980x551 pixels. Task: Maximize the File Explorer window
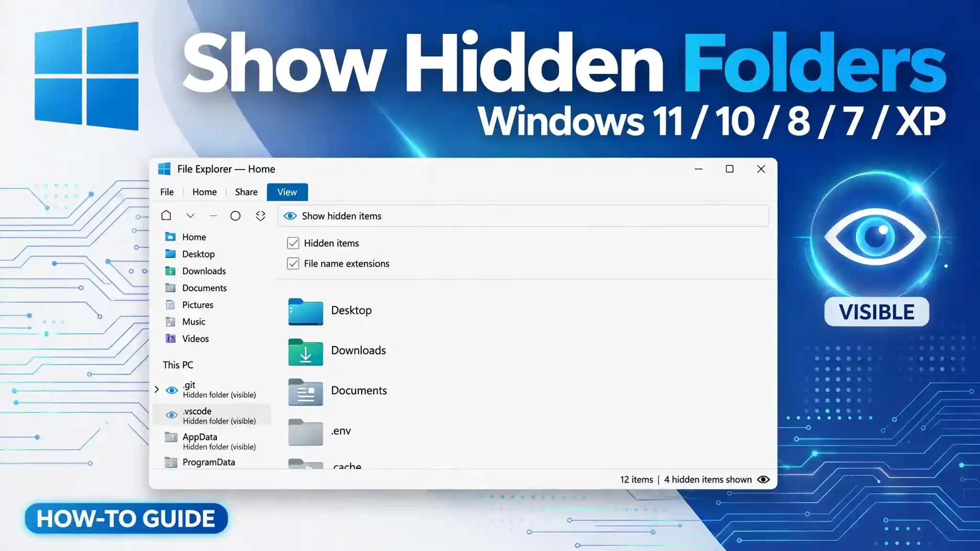click(x=729, y=169)
